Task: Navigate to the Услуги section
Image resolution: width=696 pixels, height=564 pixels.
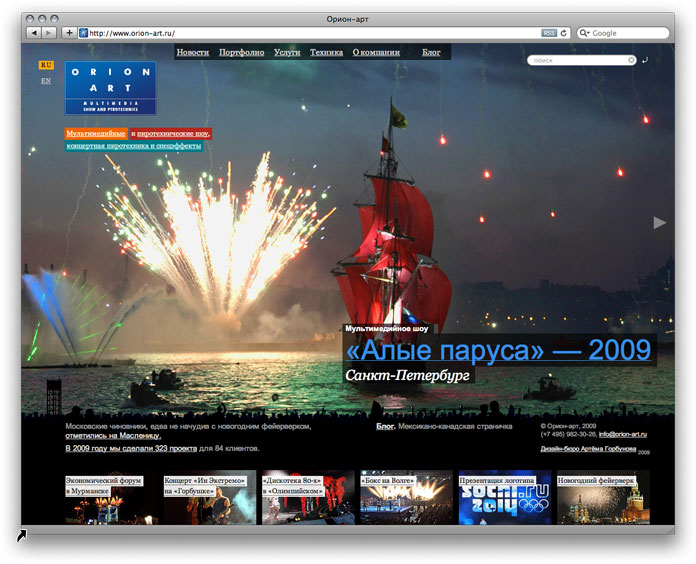Action: pos(287,52)
